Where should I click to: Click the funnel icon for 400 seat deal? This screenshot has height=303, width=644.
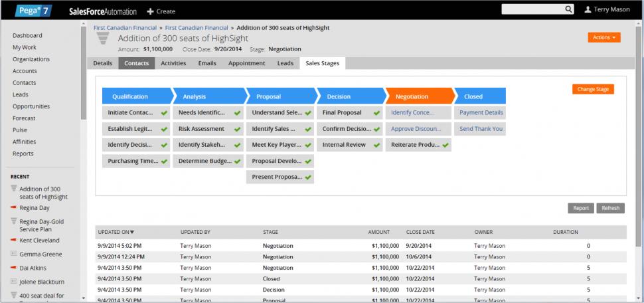click(x=13, y=295)
